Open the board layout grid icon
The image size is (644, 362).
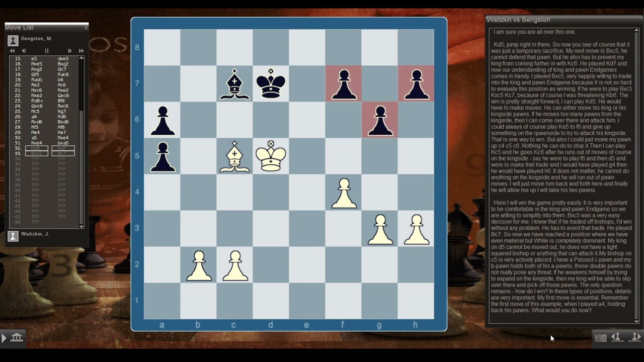point(600,338)
